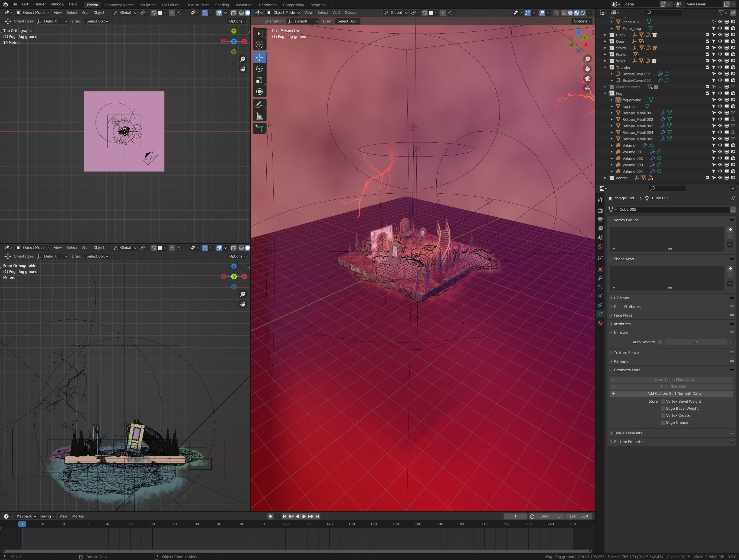Viewport: 739px width, 560px height.
Task: Select the Rotate tool in viewport toolbar
Action: tap(259, 69)
